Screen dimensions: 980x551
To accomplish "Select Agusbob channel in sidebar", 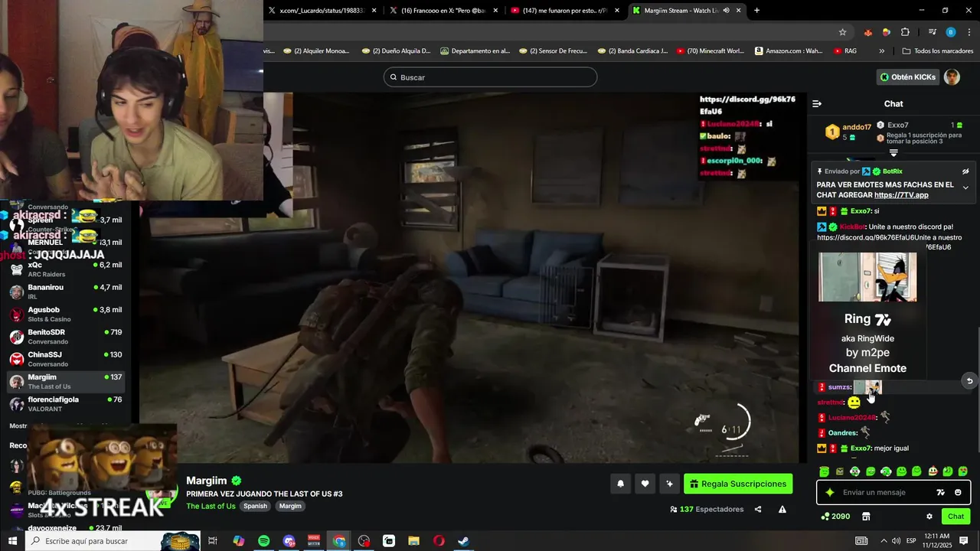I will (x=65, y=315).
